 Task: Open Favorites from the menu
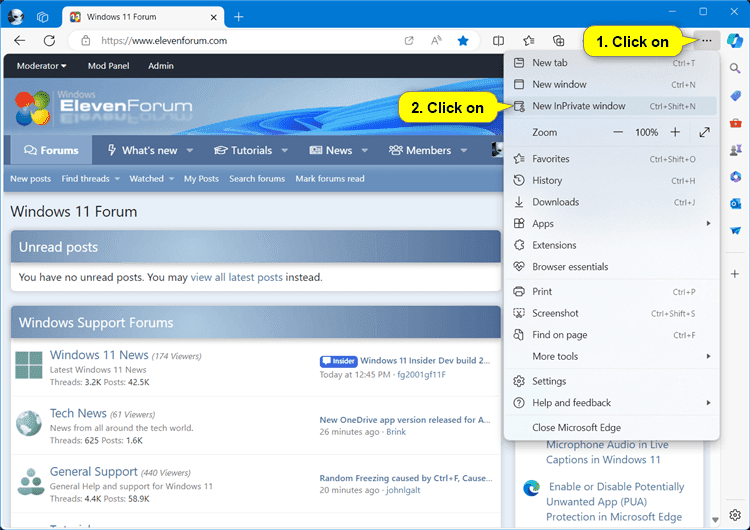611,159
